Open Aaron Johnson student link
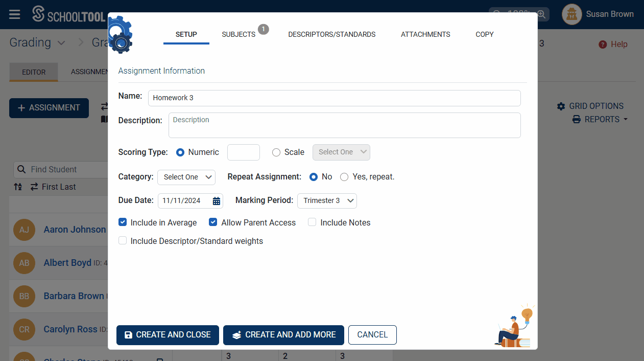 pyautogui.click(x=75, y=230)
